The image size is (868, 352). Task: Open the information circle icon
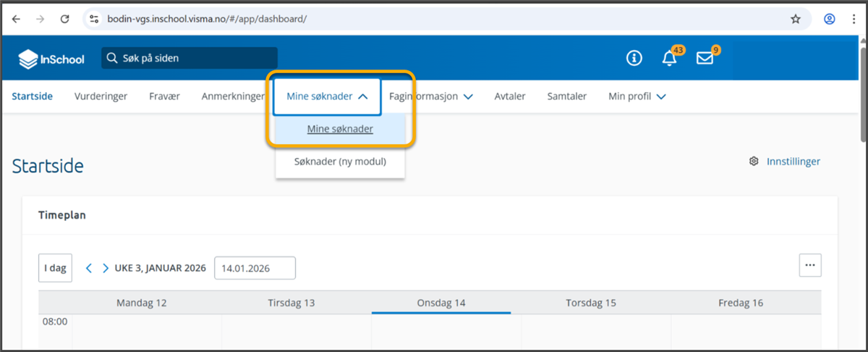(634, 59)
